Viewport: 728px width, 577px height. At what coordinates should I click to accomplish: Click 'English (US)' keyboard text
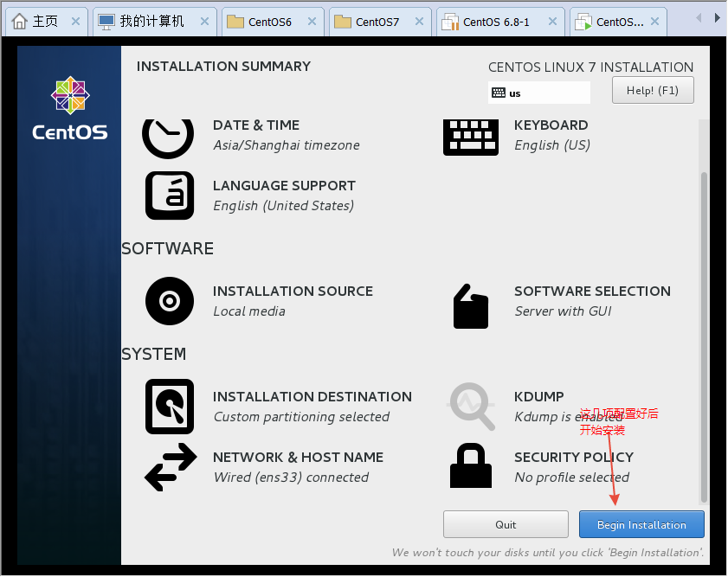point(552,145)
